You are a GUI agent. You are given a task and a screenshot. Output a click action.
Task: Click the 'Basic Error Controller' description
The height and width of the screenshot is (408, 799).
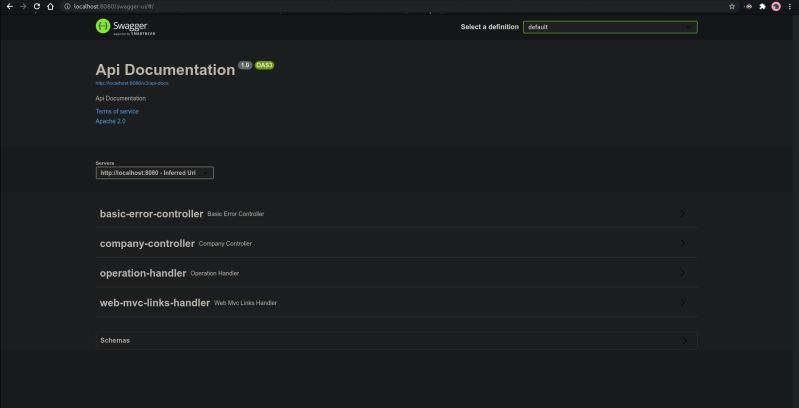236,214
